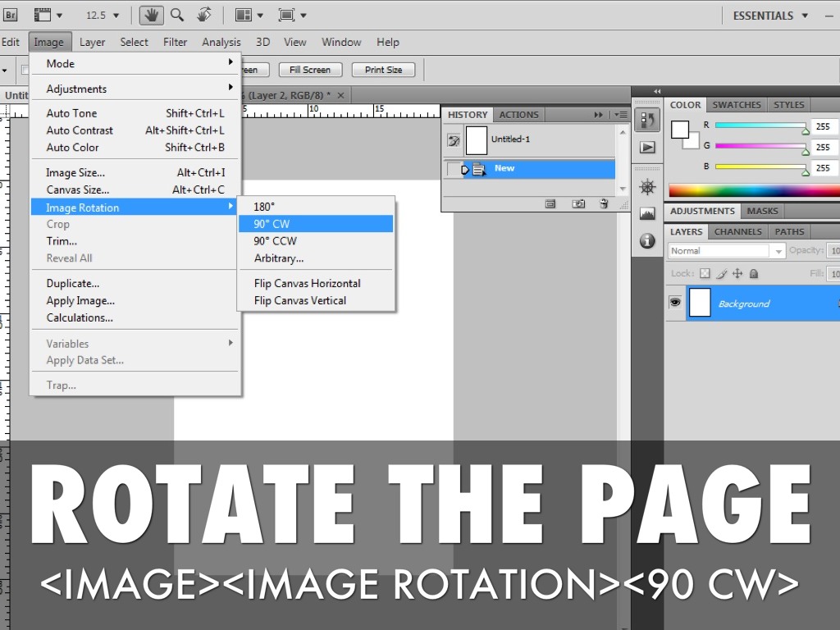Switch to the Channels tab
Screen dimensions: 840x630
click(737, 232)
